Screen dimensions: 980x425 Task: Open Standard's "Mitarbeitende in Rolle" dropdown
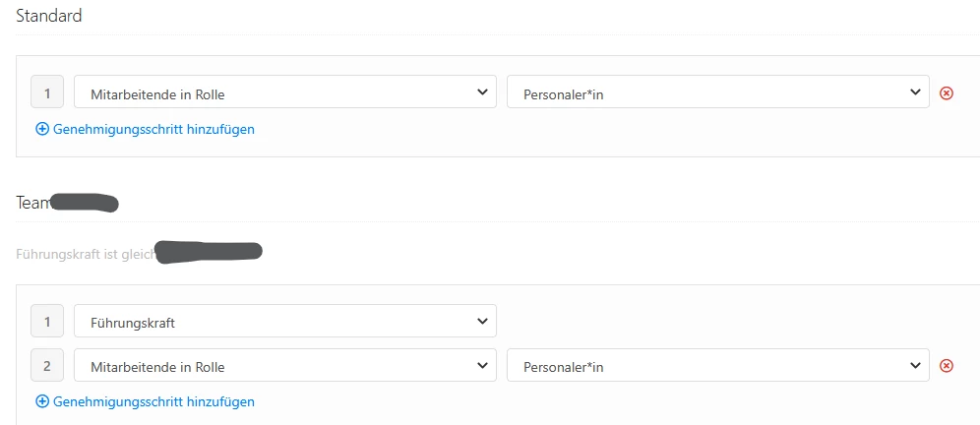(284, 92)
